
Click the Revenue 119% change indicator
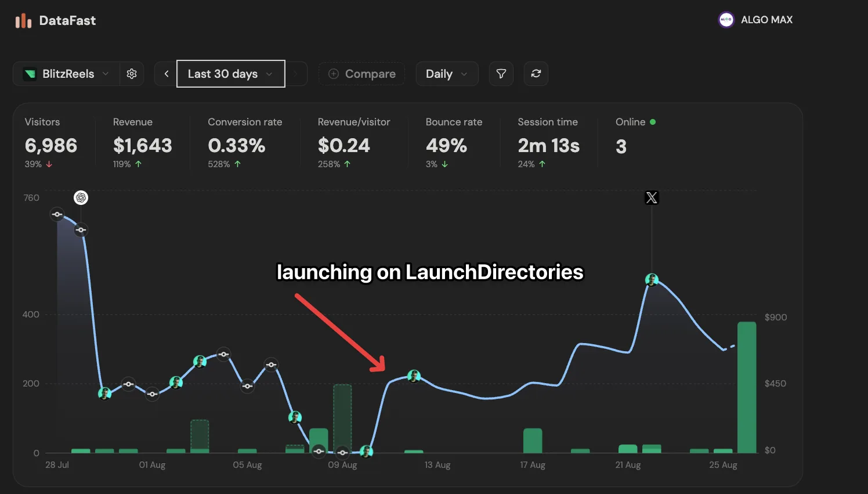click(128, 164)
